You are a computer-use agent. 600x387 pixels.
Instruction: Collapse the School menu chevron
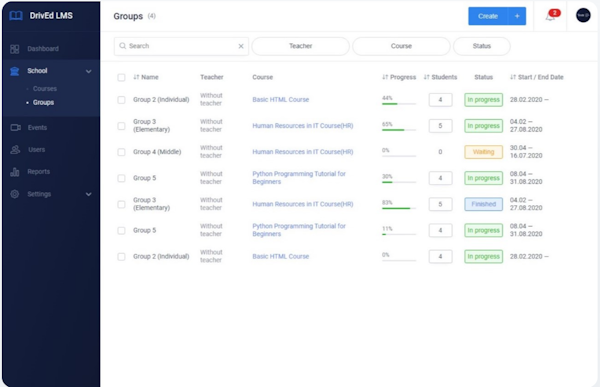tap(88, 71)
